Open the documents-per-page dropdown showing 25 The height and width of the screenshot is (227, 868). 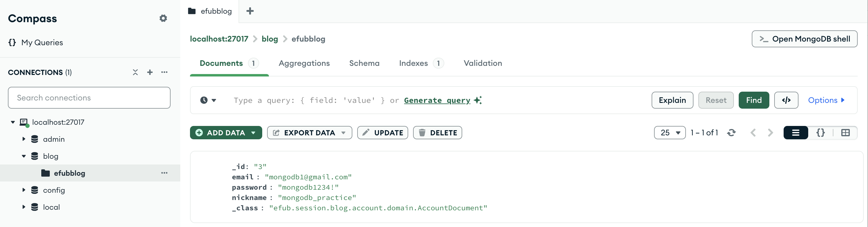coord(670,133)
